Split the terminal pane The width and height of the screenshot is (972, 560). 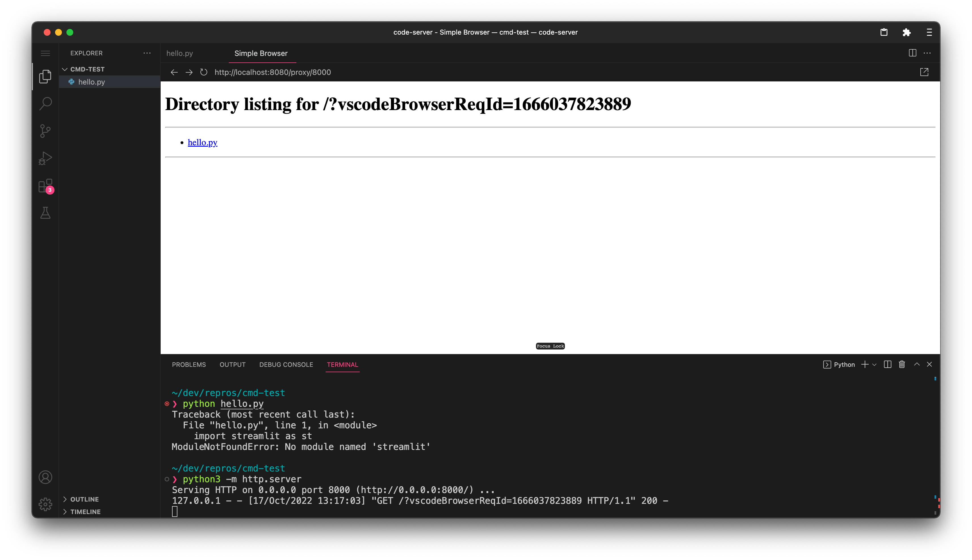click(x=887, y=364)
